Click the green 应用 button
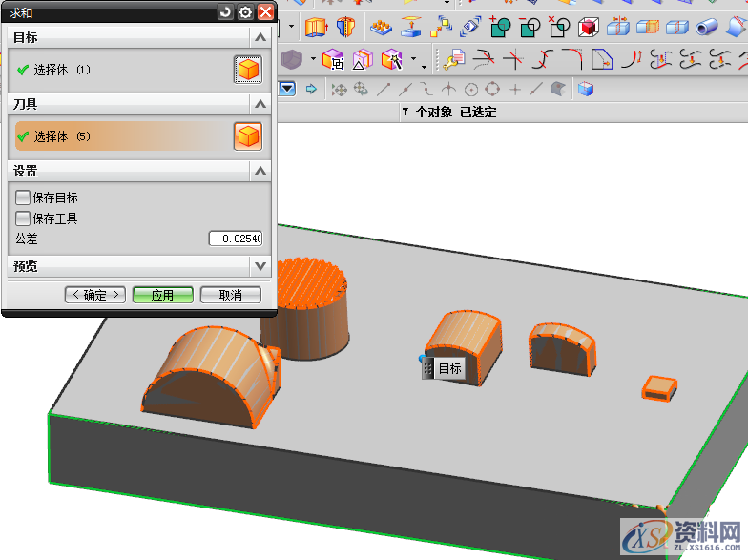 click(162, 295)
